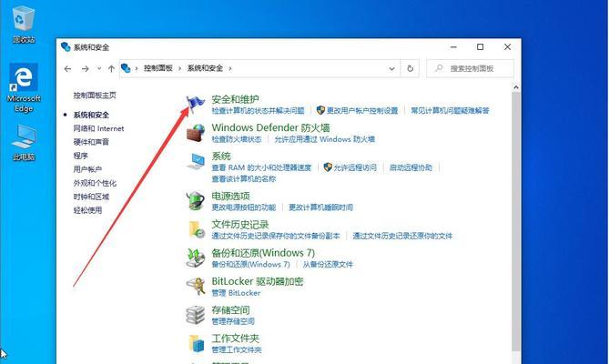The height and width of the screenshot is (364, 609).
Task: Click the System computer monitor icon
Action: tap(196, 161)
